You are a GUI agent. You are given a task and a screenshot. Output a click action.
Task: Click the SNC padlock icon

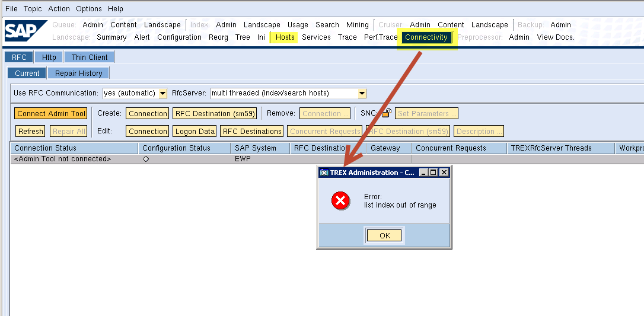click(x=387, y=113)
